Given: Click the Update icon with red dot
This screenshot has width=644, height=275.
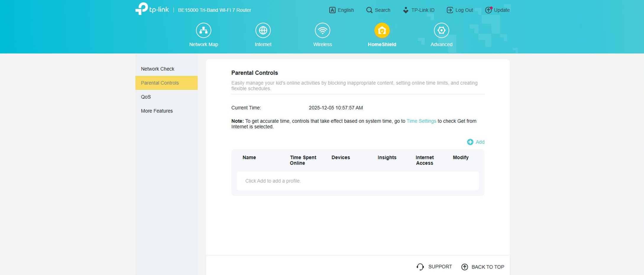Looking at the screenshot, I should (x=488, y=10).
